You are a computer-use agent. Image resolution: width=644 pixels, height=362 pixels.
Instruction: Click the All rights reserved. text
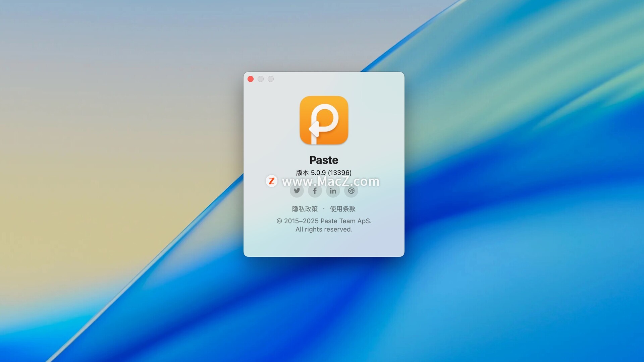[x=324, y=229]
